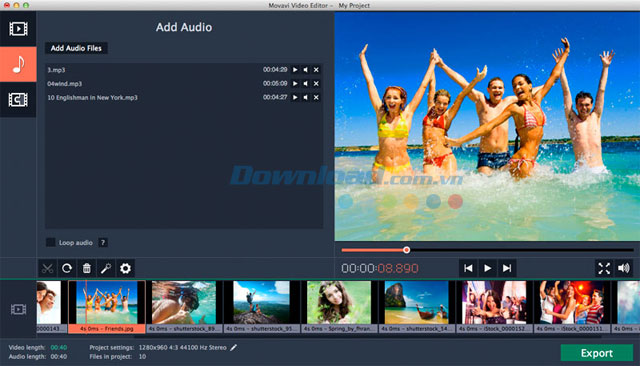640x366 pixels.
Task: Click the 00:00:08.890 timecode display
Action: [380, 268]
